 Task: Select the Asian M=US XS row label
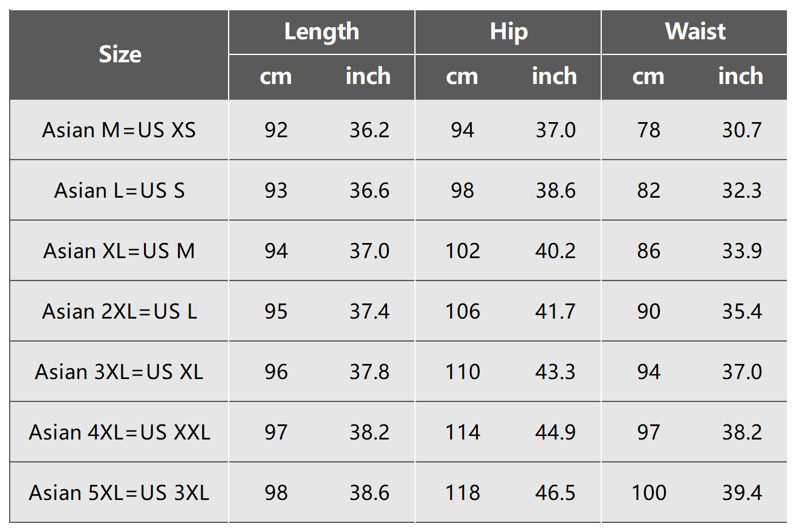[119, 130]
